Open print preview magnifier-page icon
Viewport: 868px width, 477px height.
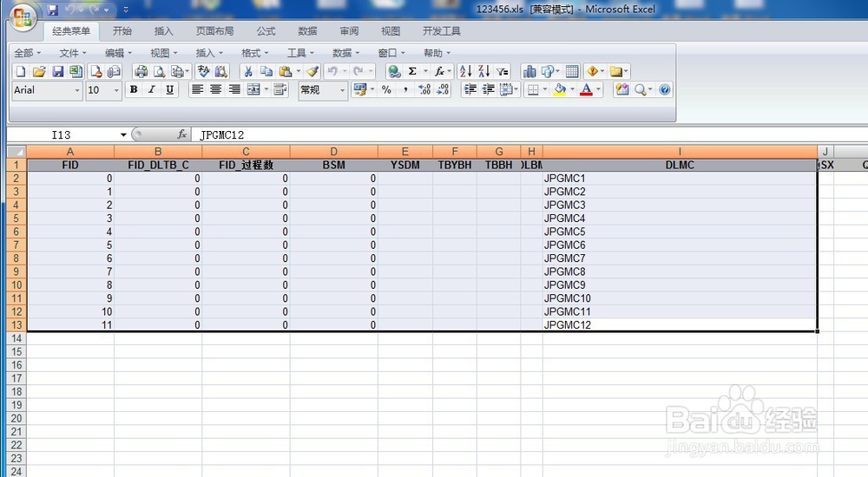click(x=160, y=71)
